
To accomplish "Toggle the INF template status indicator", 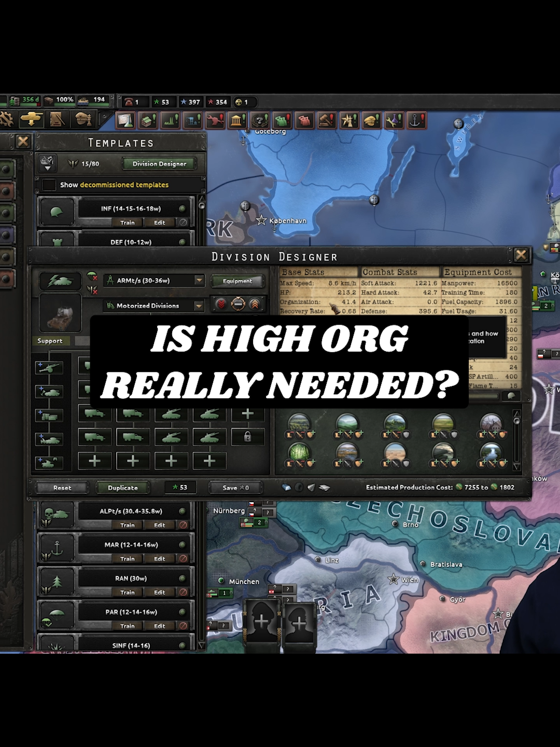I will (183, 209).
